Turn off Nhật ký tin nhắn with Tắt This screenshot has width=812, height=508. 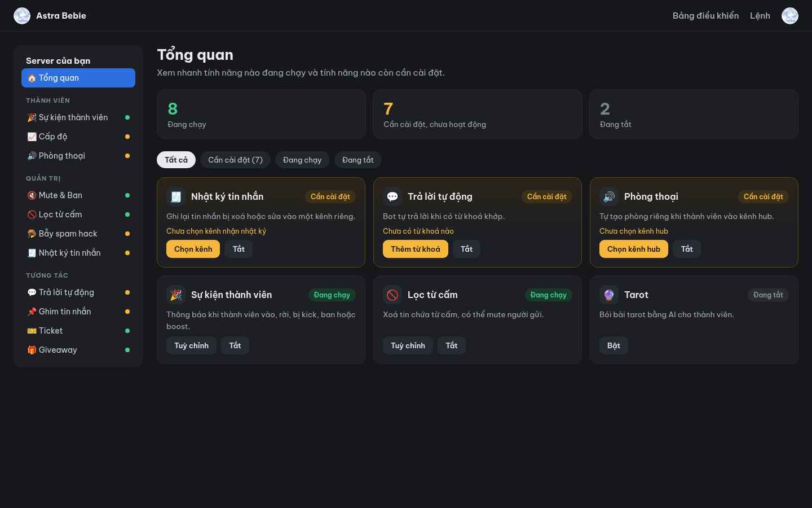[239, 249]
